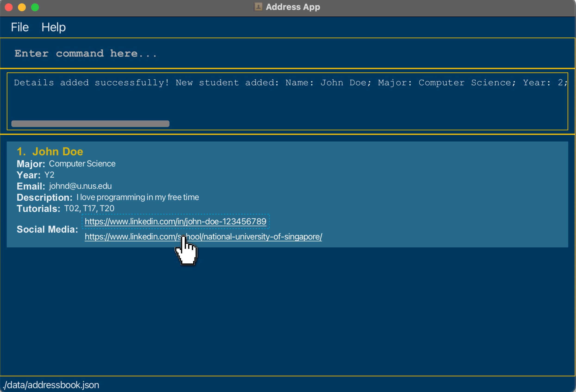
Task: Click the Address App title bar icon
Action: tap(258, 7)
